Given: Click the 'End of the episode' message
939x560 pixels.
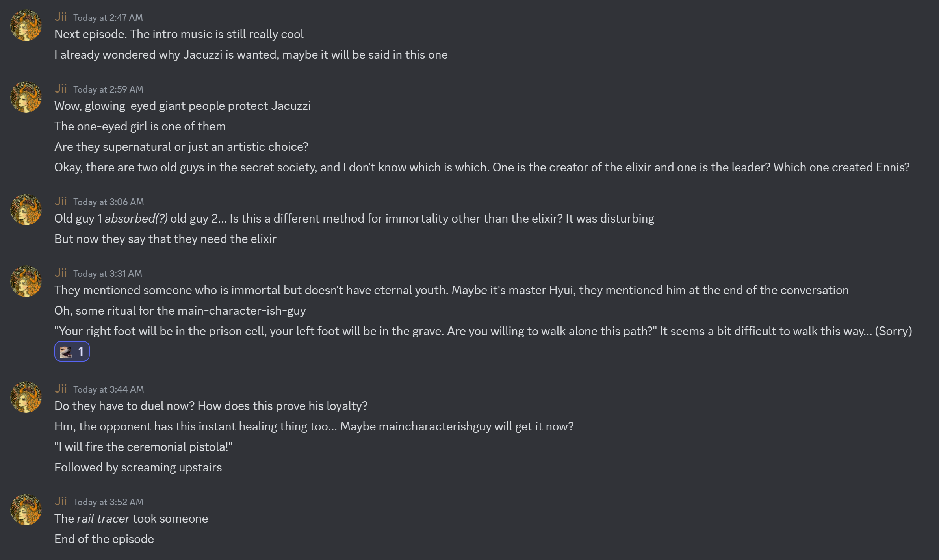Looking at the screenshot, I should tap(104, 539).
